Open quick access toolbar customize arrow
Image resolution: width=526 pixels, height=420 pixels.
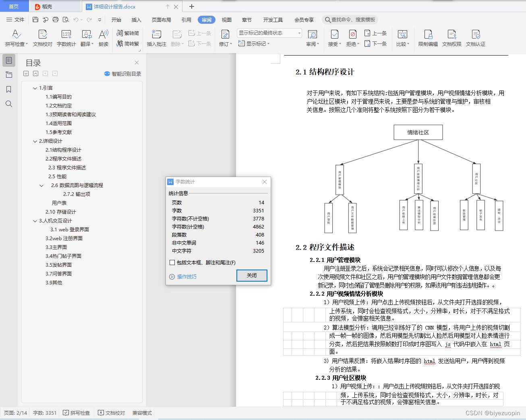99,19
